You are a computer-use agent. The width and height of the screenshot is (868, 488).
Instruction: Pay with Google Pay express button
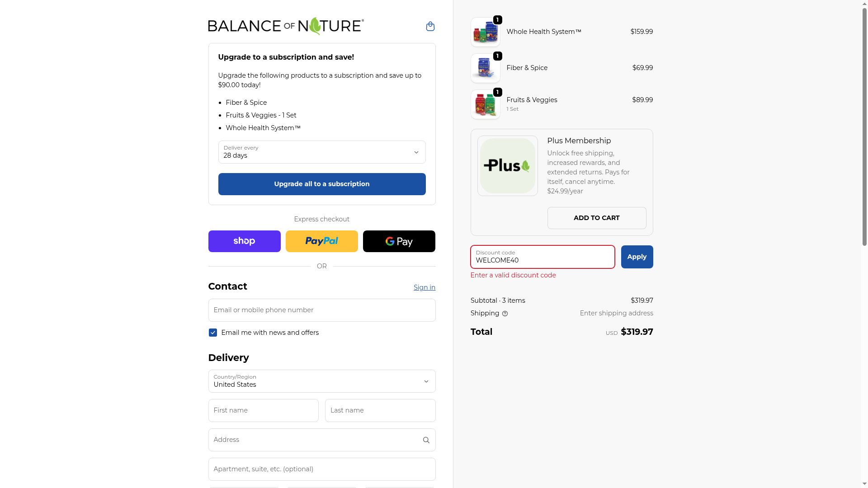pos(399,241)
